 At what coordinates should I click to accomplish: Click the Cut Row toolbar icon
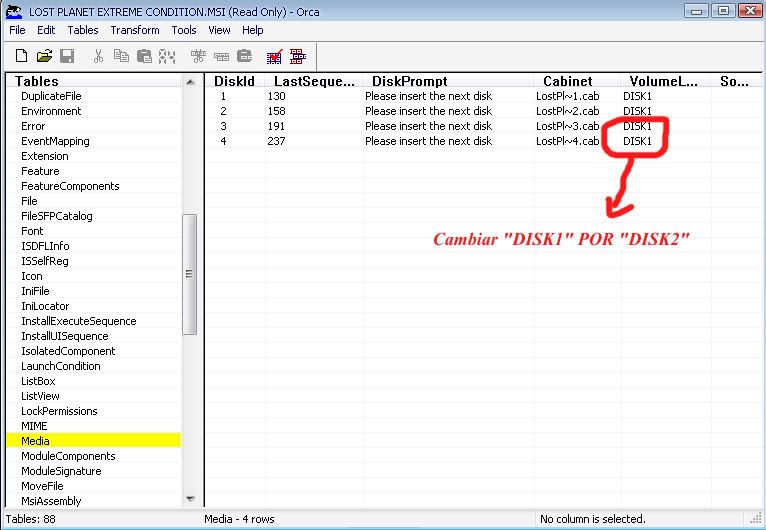pos(198,56)
